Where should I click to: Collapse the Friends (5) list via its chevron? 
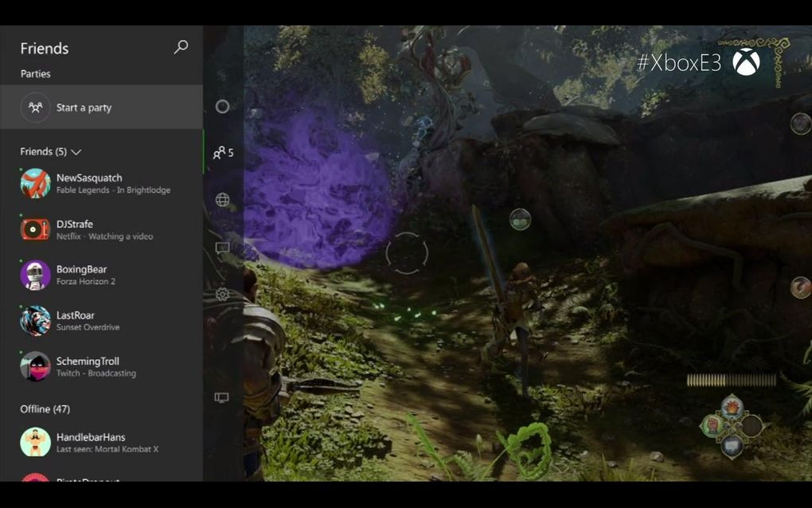click(76, 151)
